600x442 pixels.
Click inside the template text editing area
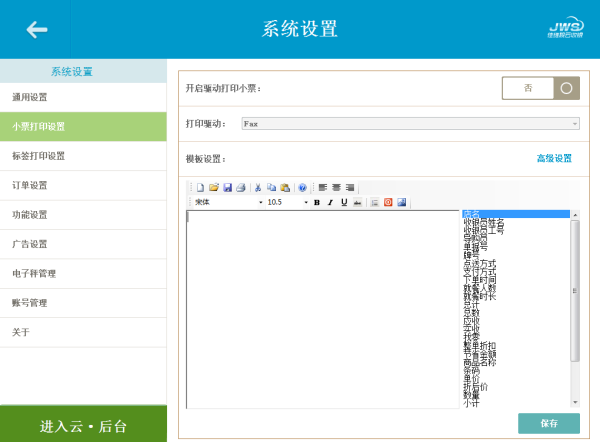pos(320,310)
